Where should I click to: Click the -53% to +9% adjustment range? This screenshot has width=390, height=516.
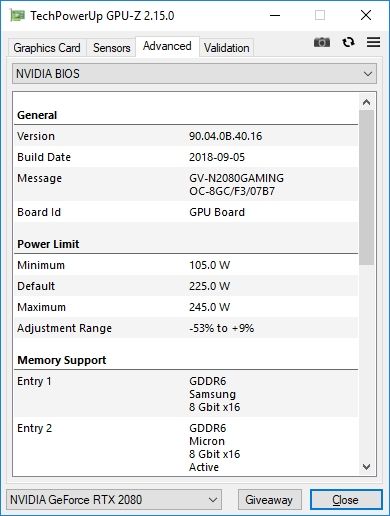tap(222, 328)
